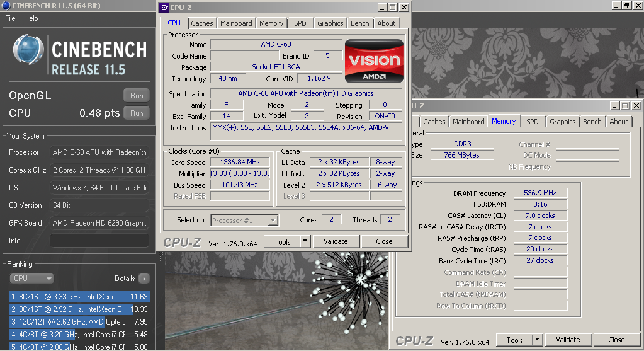The image size is (644, 351).
Task: Click the DRAM Frequency value 536.9 MHz
Action: [x=540, y=193]
